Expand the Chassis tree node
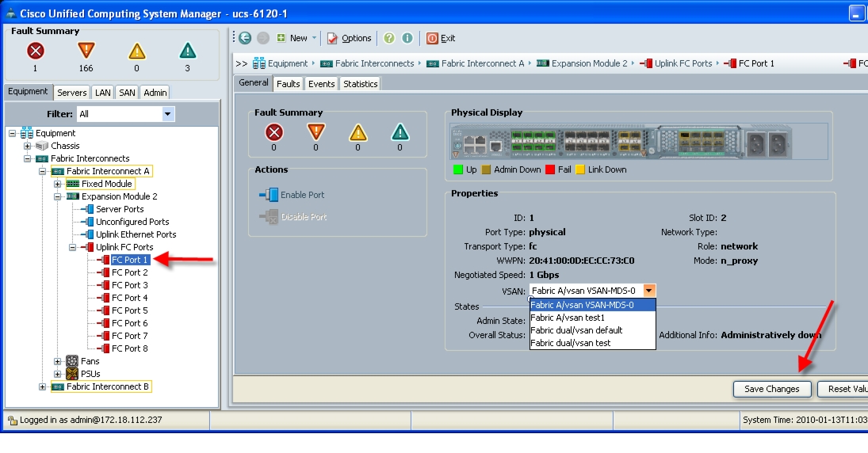 click(x=27, y=146)
